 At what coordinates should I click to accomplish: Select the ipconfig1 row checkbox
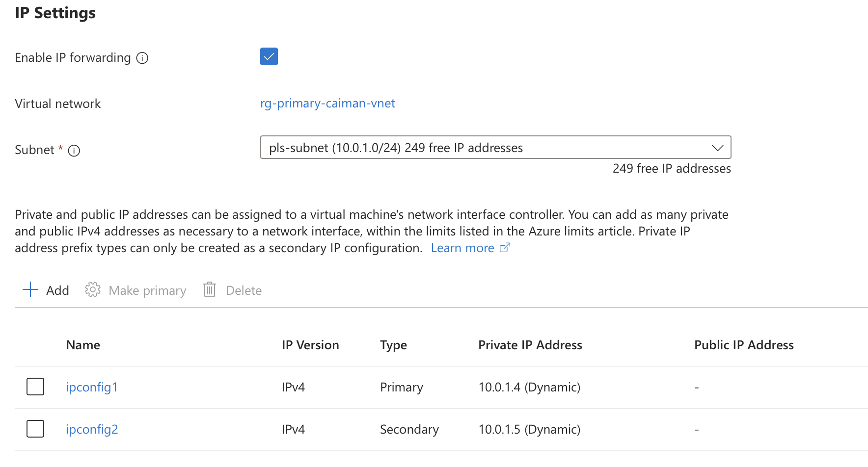pyautogui.click(x=35, y=387)
